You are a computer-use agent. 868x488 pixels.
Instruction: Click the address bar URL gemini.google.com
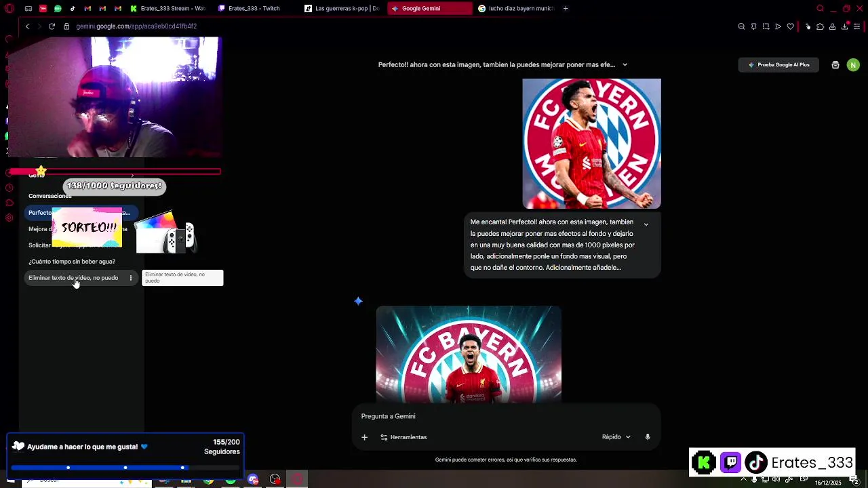click(136, 26)
